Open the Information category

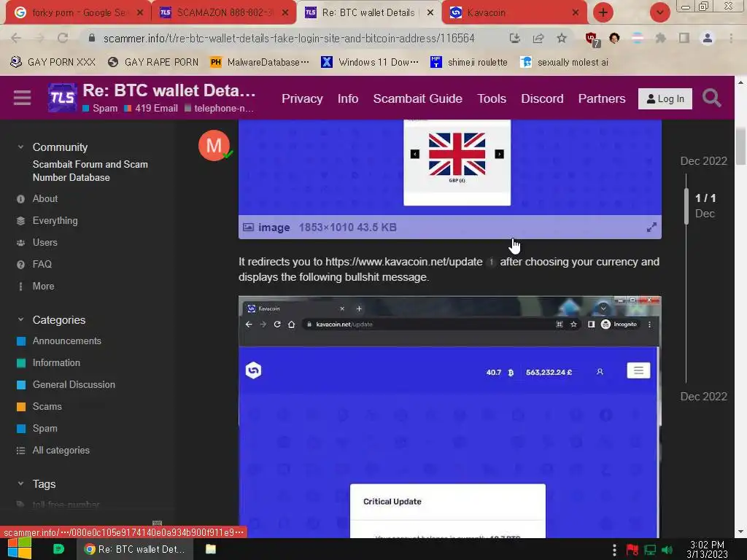(x=56, y=363)
